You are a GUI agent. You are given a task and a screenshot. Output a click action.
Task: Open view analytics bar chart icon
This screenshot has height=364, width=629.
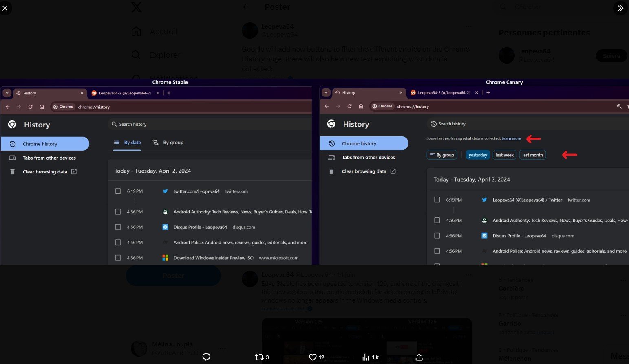366,357
